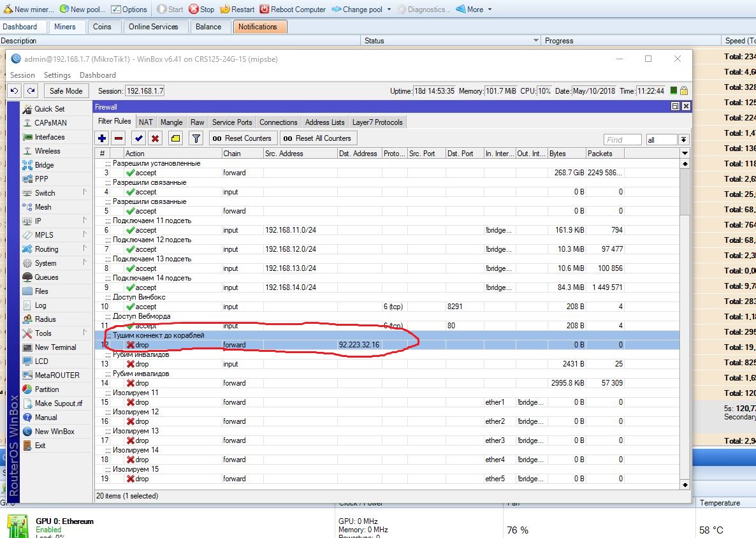756x538 pixels.
Task: Click Reset All Counters button
Action: (317, 138)
